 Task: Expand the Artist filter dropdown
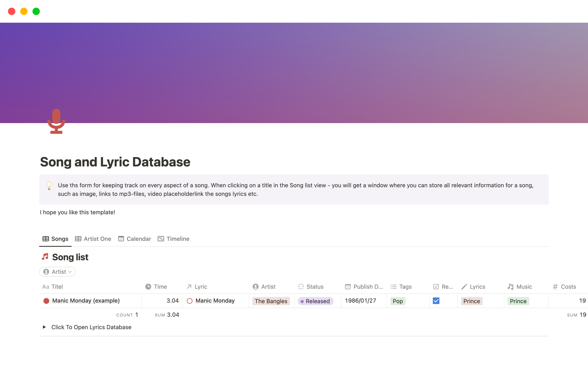[58, 271]
